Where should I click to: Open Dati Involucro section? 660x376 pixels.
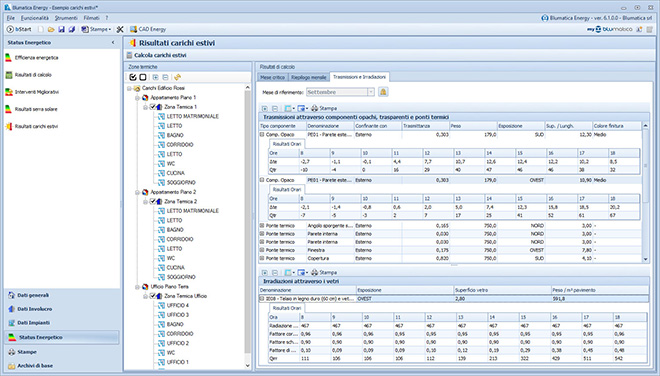tap(35, 309)
